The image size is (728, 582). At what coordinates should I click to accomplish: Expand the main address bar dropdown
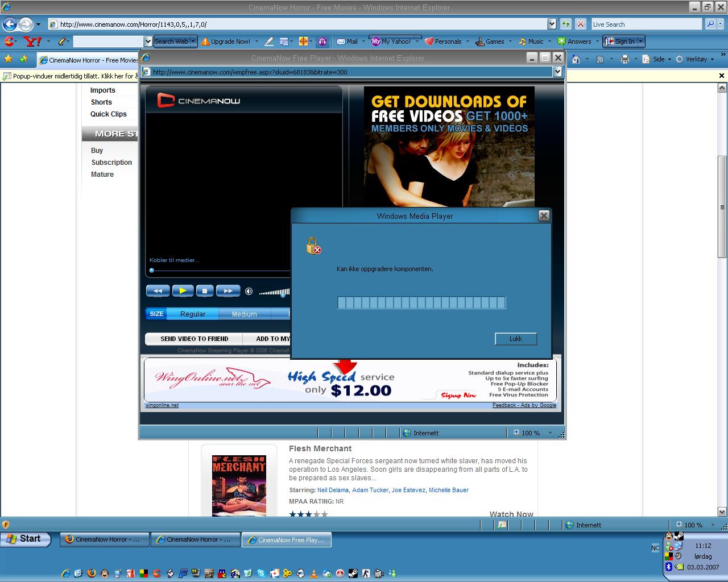click(552, 24)
